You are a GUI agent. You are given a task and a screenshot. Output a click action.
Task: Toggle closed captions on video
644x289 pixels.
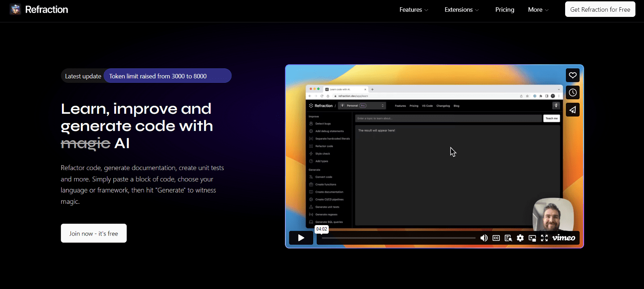496,238
